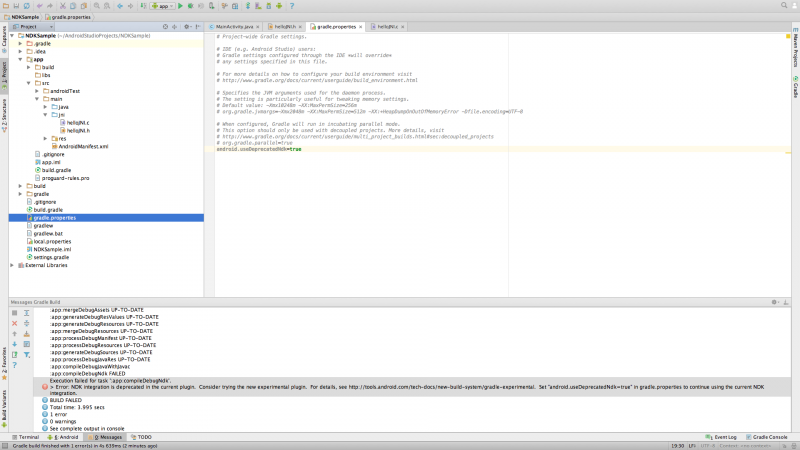Screen dimensions: 800x450
Task: Click See complete output in console
Action: click(87, 429)
